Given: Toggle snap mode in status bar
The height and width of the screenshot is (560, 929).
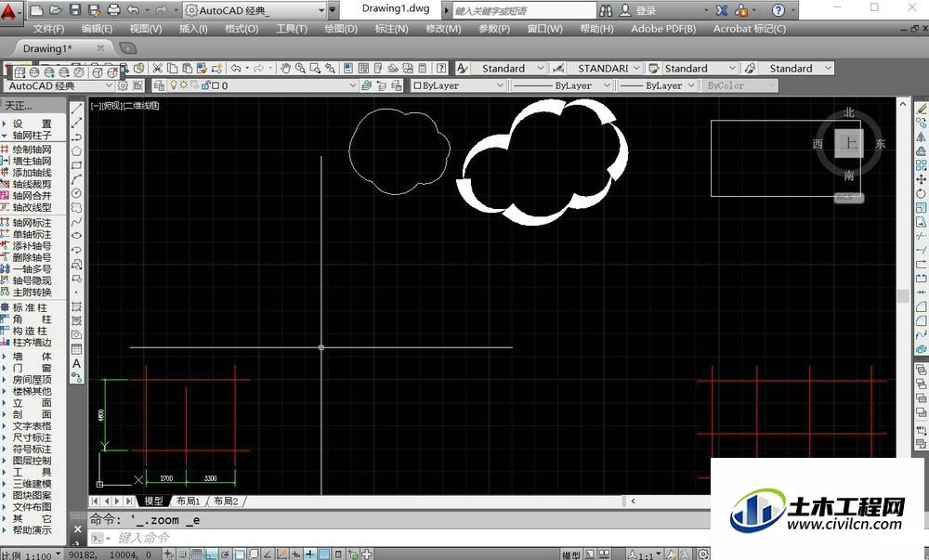Looking at the screenshot, I should point(182,554).
